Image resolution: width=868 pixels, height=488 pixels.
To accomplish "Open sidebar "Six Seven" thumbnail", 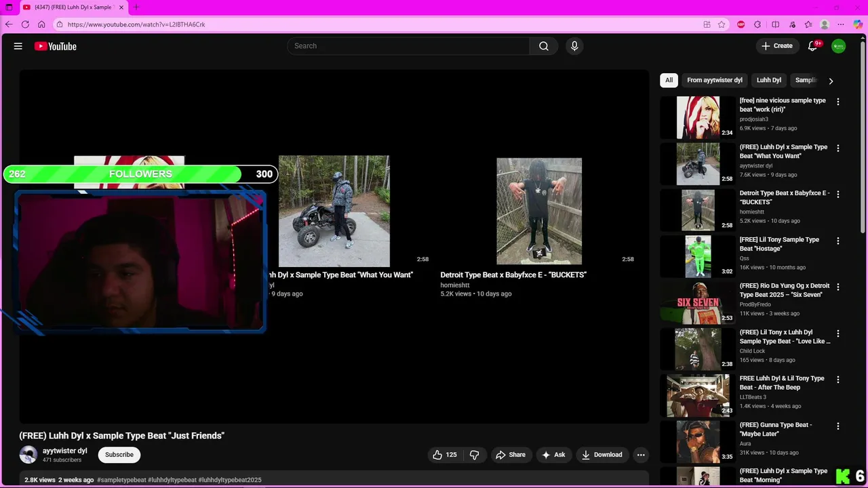I will point(698,303).
